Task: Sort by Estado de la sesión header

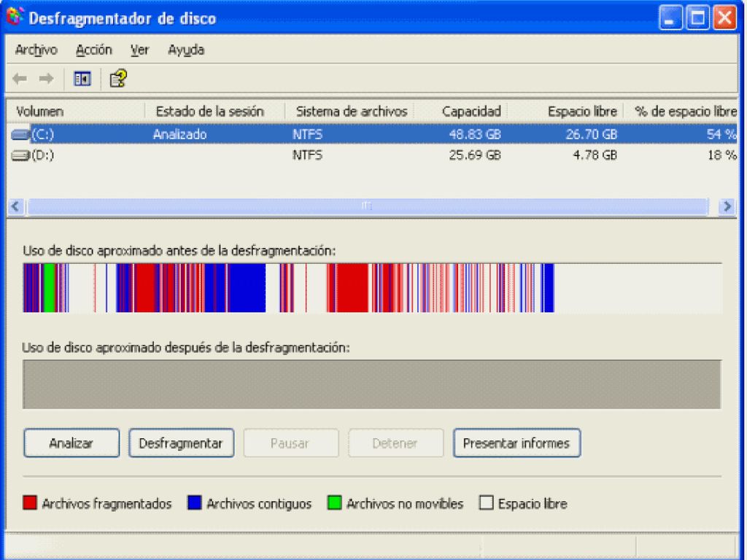Action: 215,112
